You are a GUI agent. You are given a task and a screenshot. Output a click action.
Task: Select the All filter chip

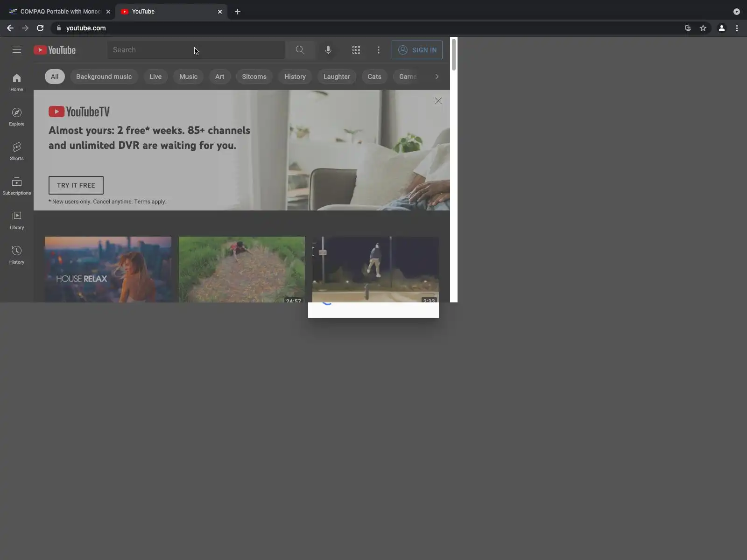click(x=55, y=77)
